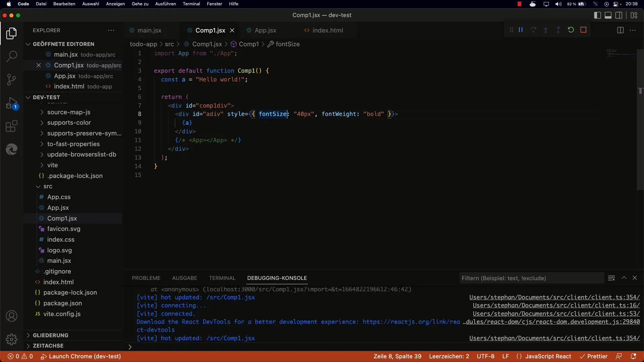The height and width of the screenshot is (362, 644).
Task: Open the Anzeigen menu
Action: (x=115, y=4)
